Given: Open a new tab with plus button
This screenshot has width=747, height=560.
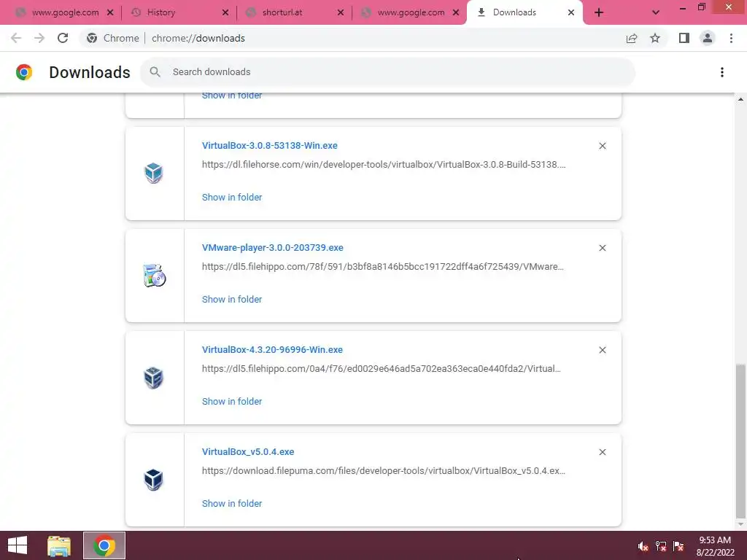Looking at the screenshot, I should tap(599, 13).
